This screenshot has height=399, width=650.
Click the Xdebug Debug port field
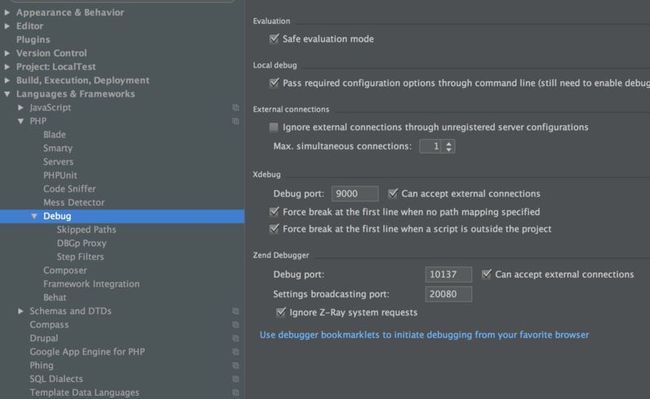355,194
